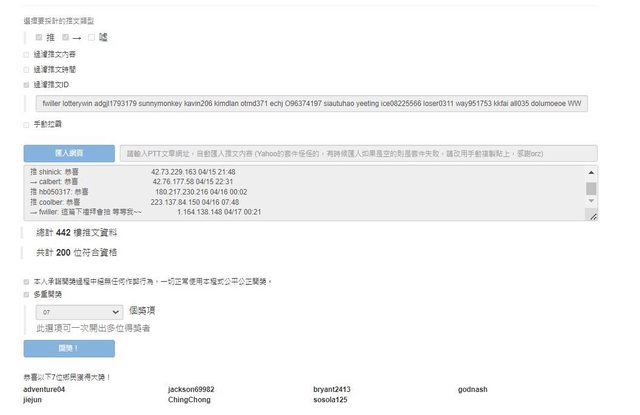The height and width of the screenshot is (415, 640).
Task: Toggle the → comment type checkbox
Action: [x=65, y=37]
